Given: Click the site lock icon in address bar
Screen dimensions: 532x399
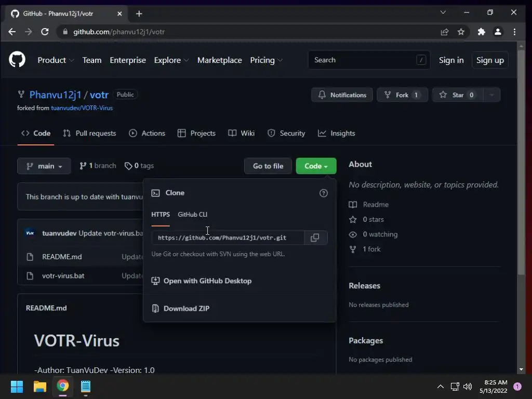Looking at the screenshot, I should (x=65, y=32).
